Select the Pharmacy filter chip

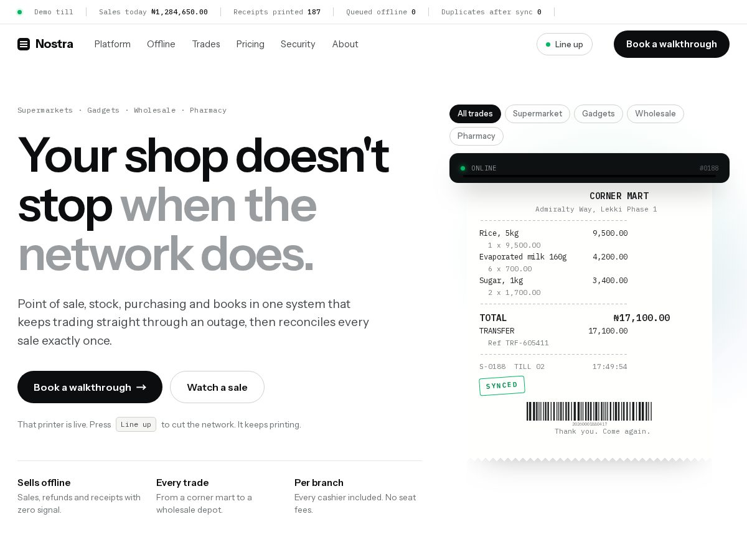(476, 136)
